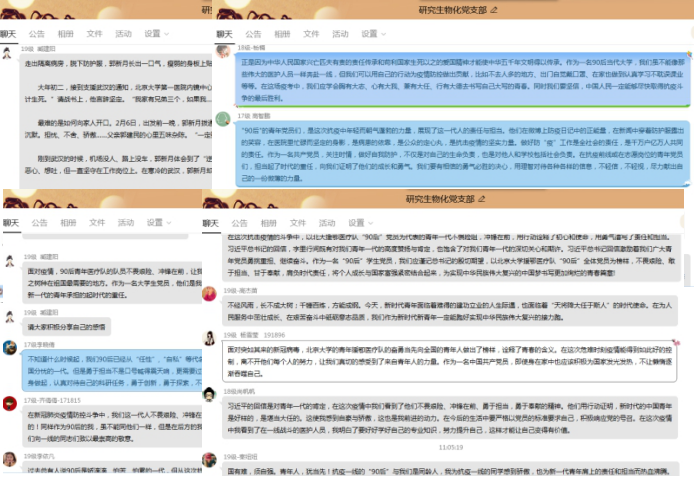
Task: Click 杨雪莹's avatar in bottom-right chat
Action: (x=210, y=336)
